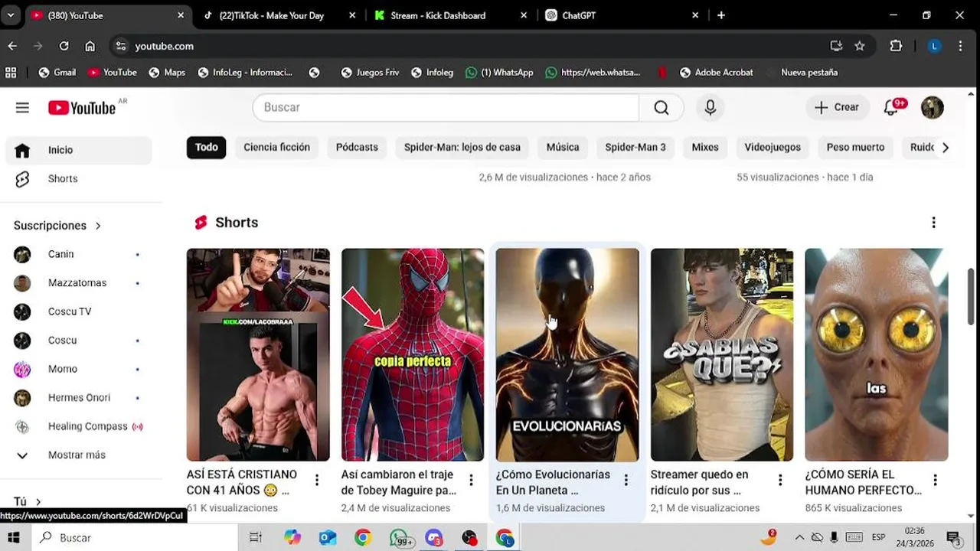Open options for Tobey Maguire short
Viewport: 980px width, 551px height.
[x=471, y=480]
